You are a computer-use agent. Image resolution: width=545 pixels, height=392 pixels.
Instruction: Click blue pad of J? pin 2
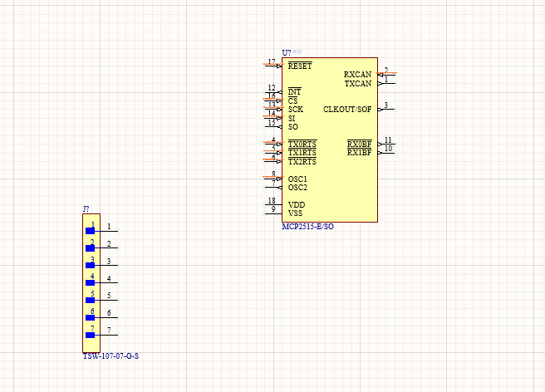pyautogui.click(x=90, y=248)
